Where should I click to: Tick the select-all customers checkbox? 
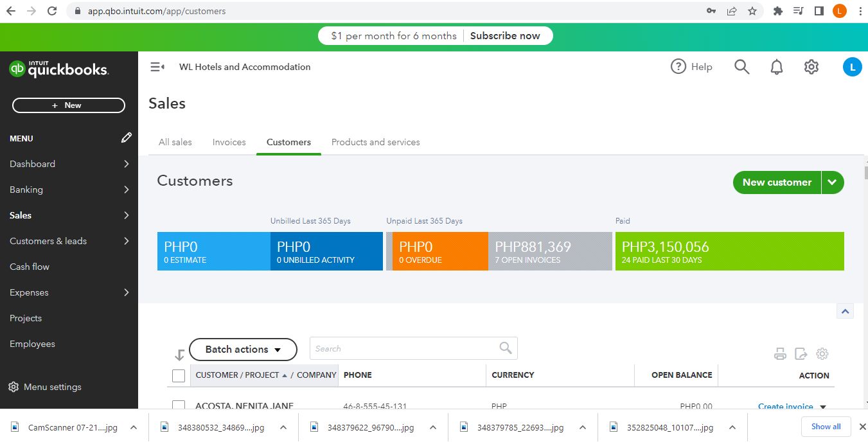click(x=179, y=375)
